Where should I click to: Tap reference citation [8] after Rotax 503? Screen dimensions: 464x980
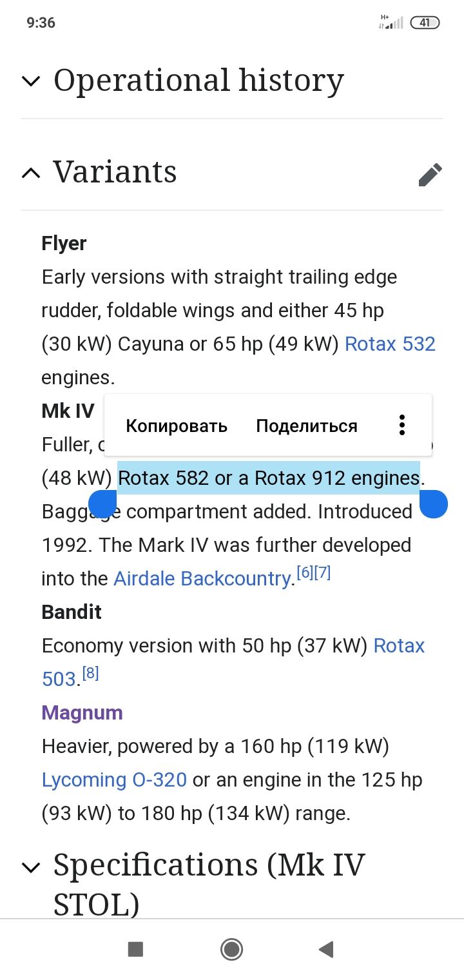click(91, 672)
